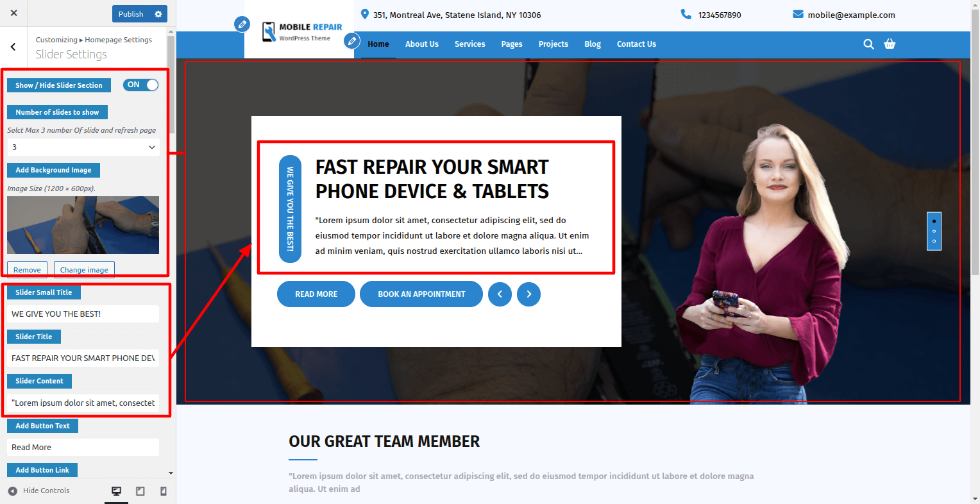Go back using the left chevron

[x=13, y=46]
